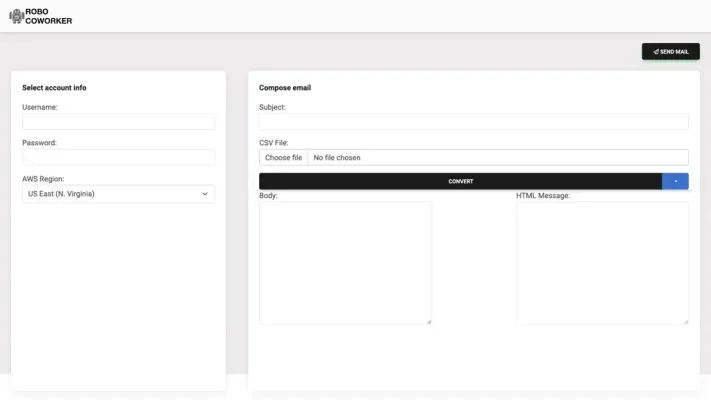Click the "CSV File:" label

pyautogui.click(x=273, y=143)
